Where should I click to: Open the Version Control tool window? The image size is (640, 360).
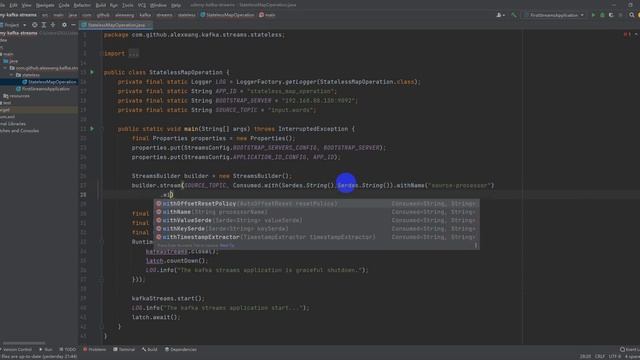coord(16,350)
